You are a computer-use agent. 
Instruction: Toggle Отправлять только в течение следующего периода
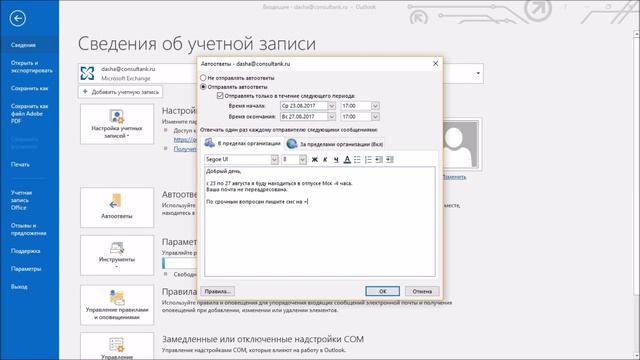pos(220,96)
